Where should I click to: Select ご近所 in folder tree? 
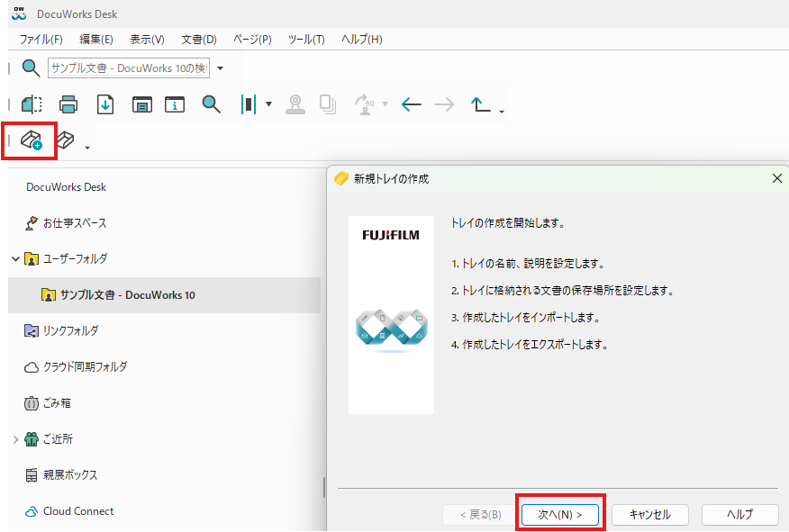pos(49,439)
